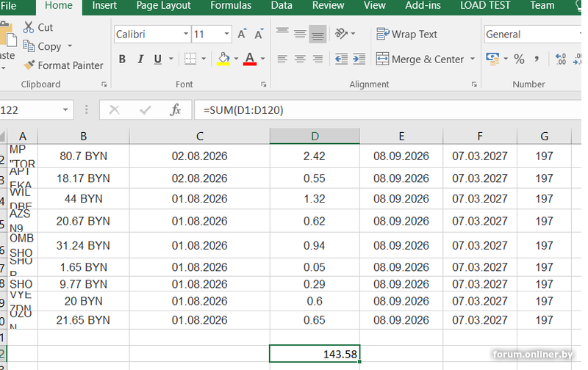Decrease font size with small A
588x370 pixels.
259,34
